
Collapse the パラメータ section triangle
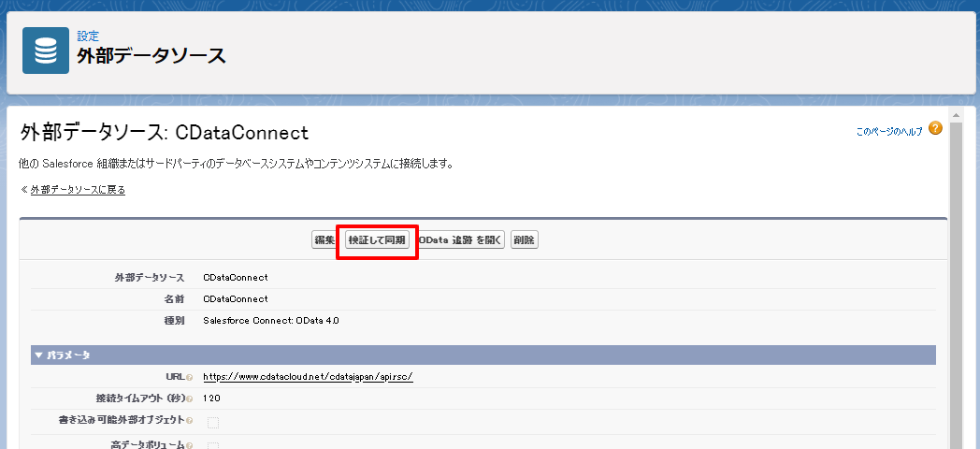tap(38, 355)
